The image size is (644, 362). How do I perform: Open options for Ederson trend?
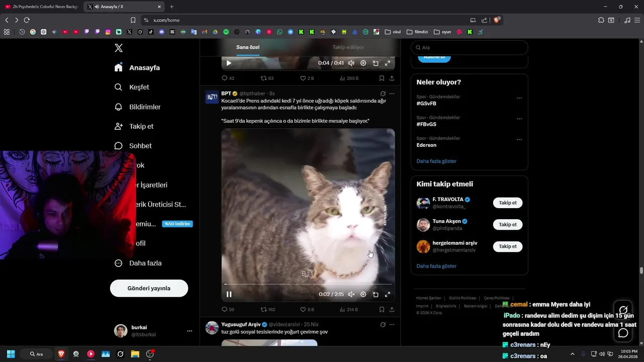click(x=519, y=140)
